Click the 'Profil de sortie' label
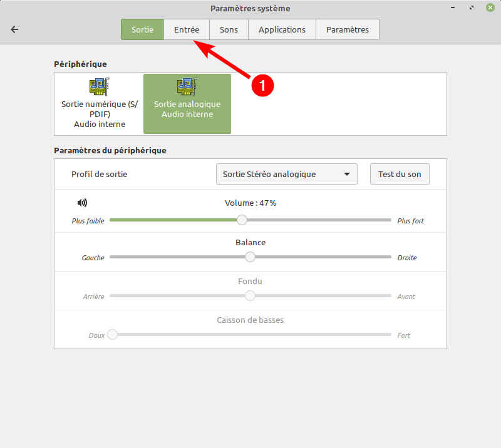This screenshot has height=448, width=501. (x=100, y=175)
